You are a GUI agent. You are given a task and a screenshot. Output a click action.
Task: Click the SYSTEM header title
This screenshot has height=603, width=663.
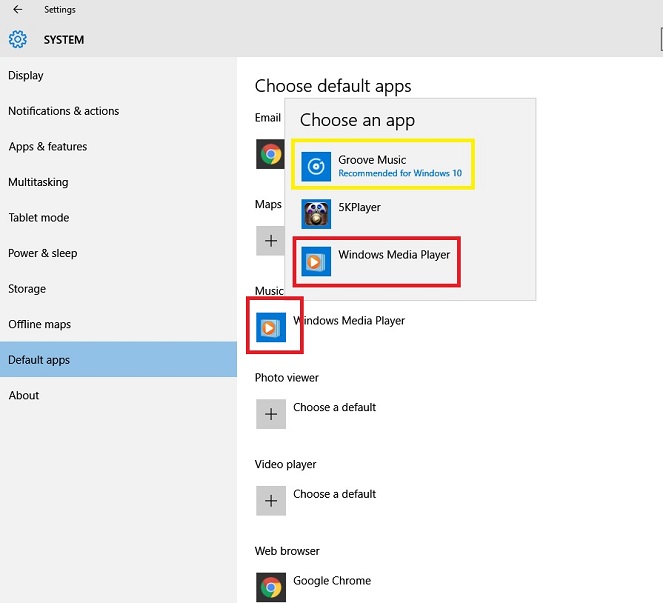[x=64, y=39]
